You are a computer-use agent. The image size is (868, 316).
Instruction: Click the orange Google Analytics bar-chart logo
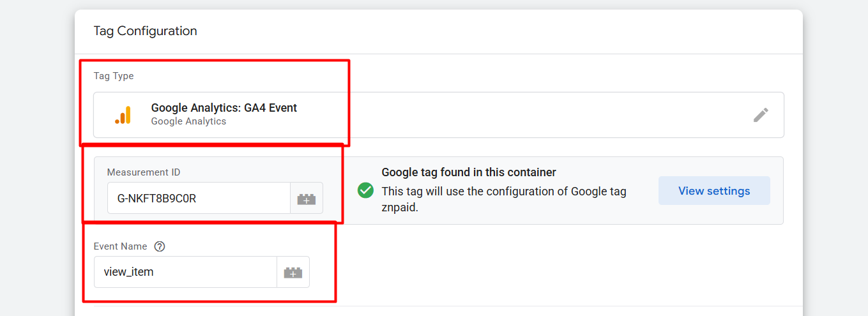point(123,115)
